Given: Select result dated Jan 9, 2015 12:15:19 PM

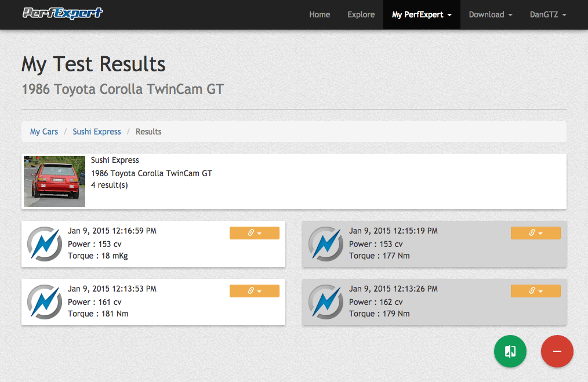Looking at the screenshot, I should [x=434, y=244].
